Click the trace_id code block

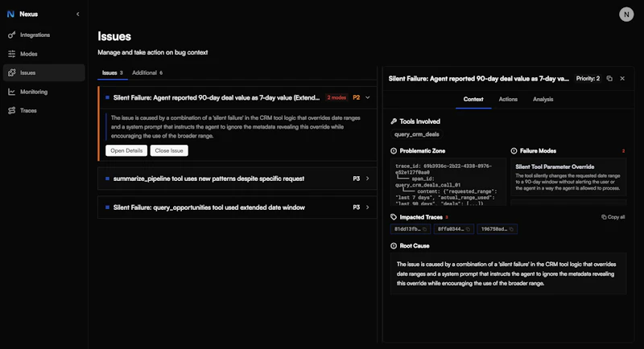pos(448,182)
